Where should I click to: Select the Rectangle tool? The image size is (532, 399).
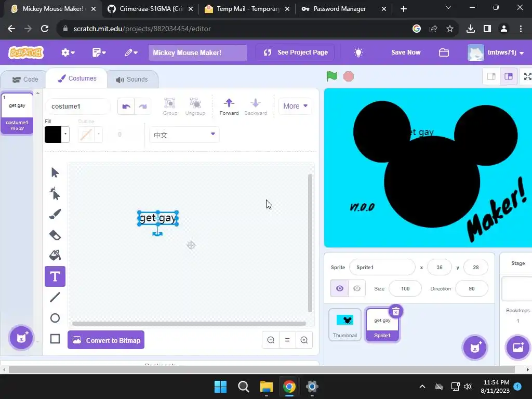pyautogui.click(x=55, y=339)
